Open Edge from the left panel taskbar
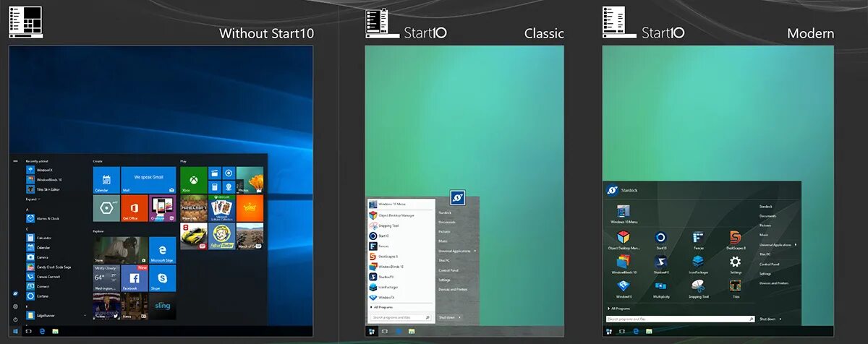The width and height of the screenshot is (868, 344). [x=43, y=331]
